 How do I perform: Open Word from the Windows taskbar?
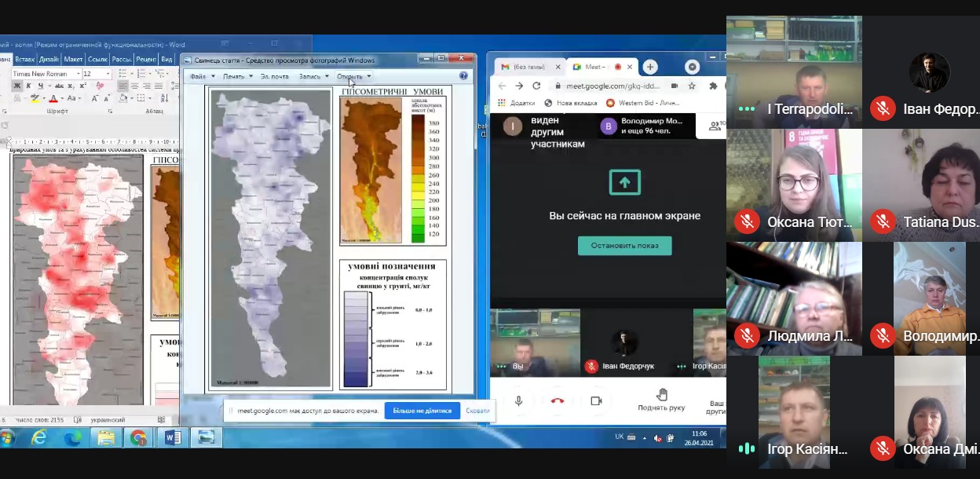point(173,437)
